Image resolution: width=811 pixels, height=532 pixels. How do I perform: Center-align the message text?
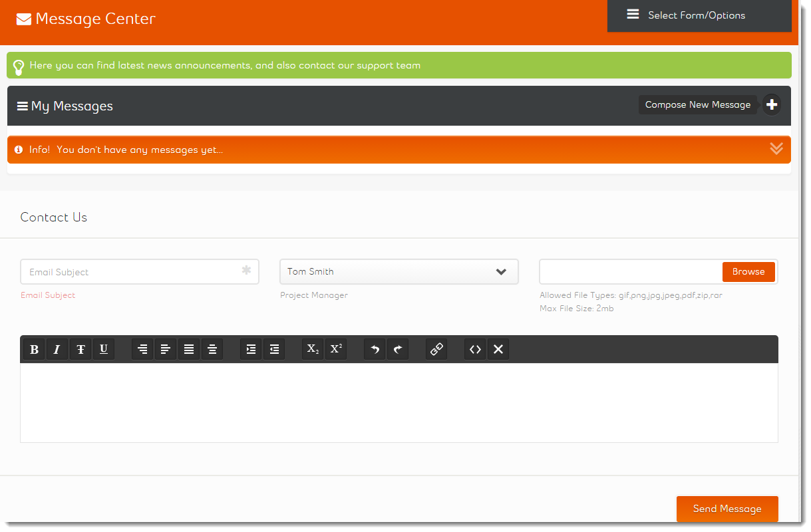click(x=212, y=349)
